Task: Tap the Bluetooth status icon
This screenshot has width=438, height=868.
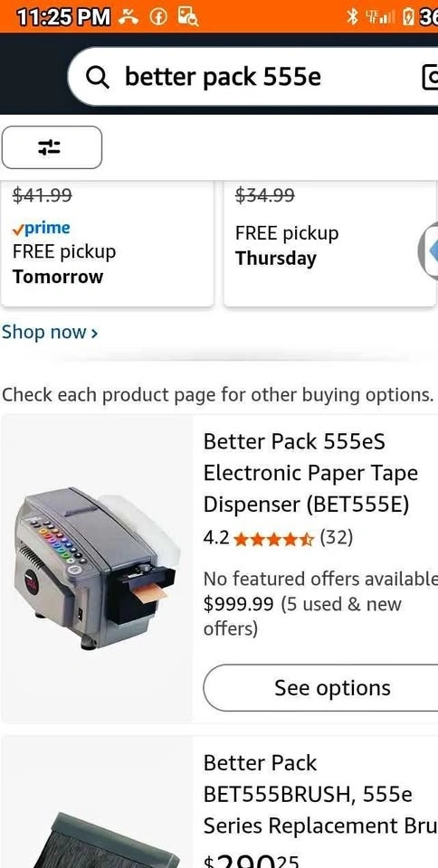Action: (350, 17)
